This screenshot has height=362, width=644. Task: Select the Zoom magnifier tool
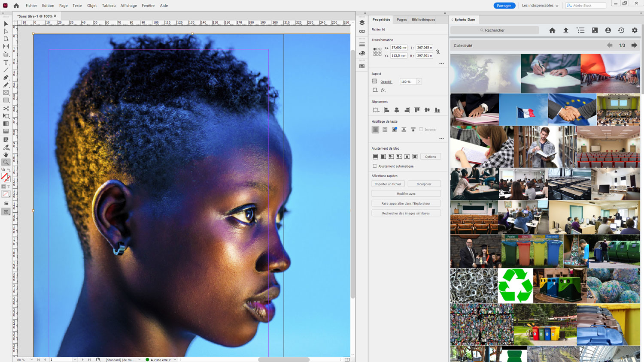pos(6,162)
